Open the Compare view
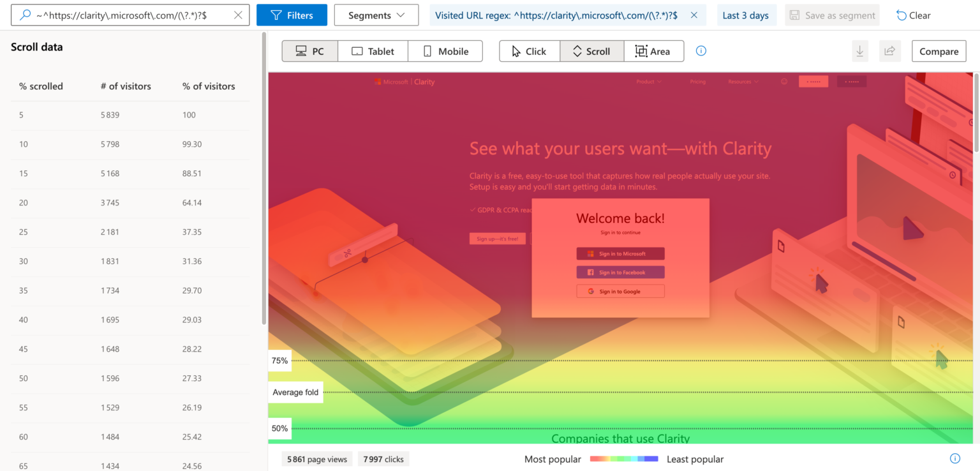 [x=939, y=51]
